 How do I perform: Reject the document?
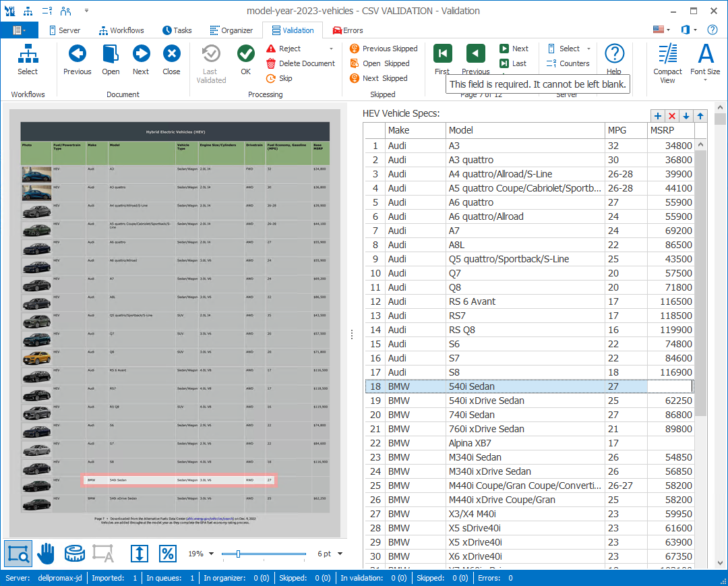point(283,49)
